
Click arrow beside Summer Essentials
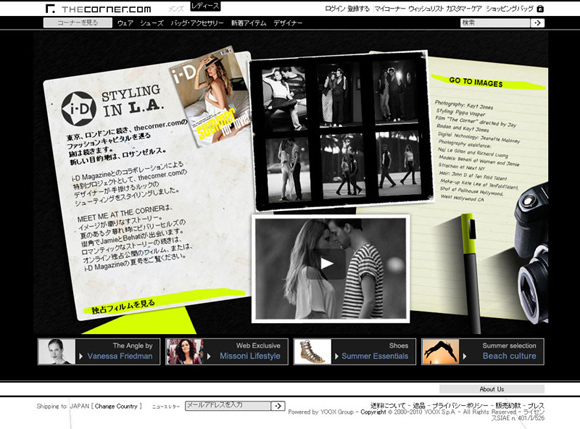[x=337, y=356]
